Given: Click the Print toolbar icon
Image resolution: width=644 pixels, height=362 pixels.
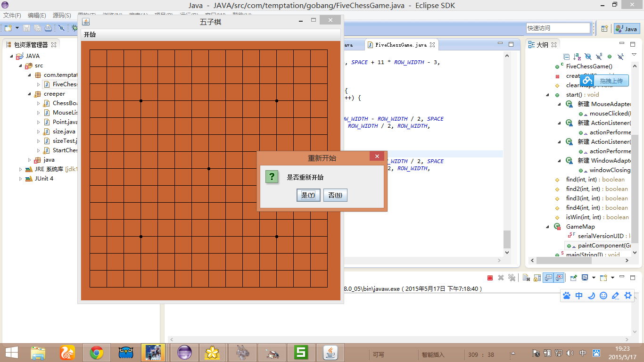Looking at the screenshot, I should pos(48,28).
